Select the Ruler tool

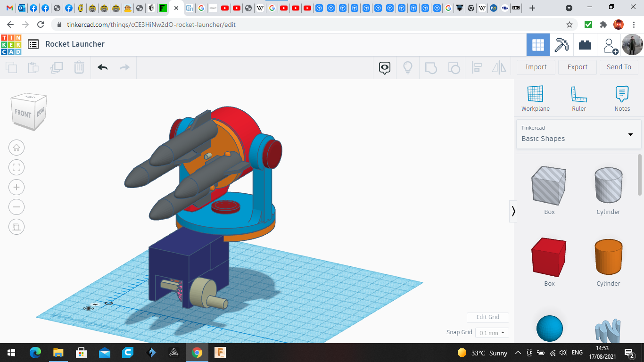pos(579,99)
